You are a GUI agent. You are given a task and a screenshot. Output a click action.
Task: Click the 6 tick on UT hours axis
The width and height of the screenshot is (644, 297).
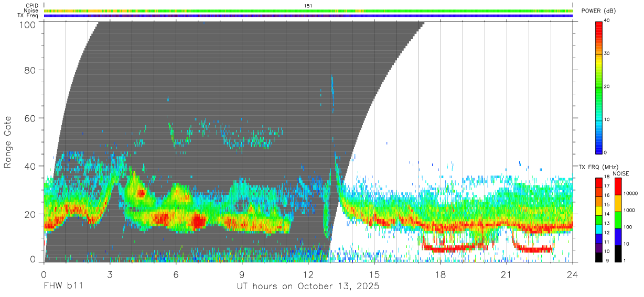pos(176,274)
